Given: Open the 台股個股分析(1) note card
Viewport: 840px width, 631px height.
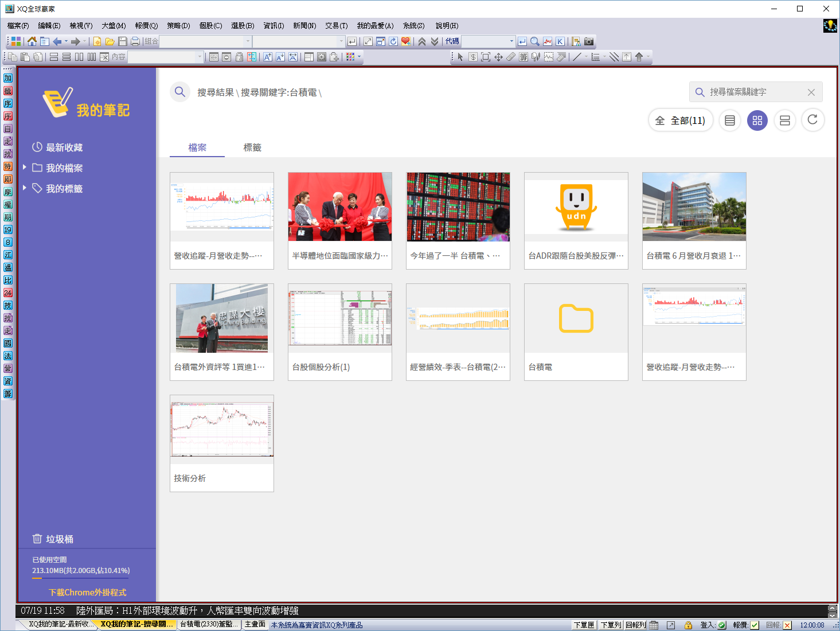Looking at the screenshot, I should pos(340,332).
